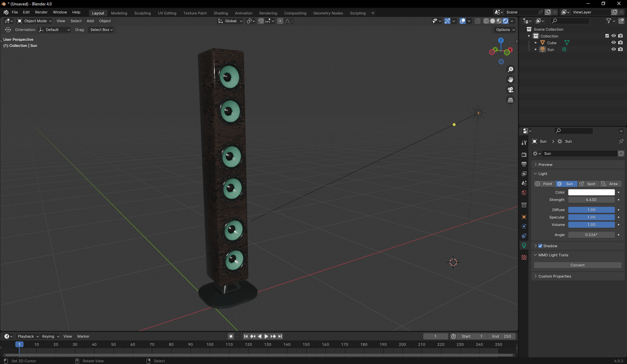Open the Output properties tab

click(524, 164)
